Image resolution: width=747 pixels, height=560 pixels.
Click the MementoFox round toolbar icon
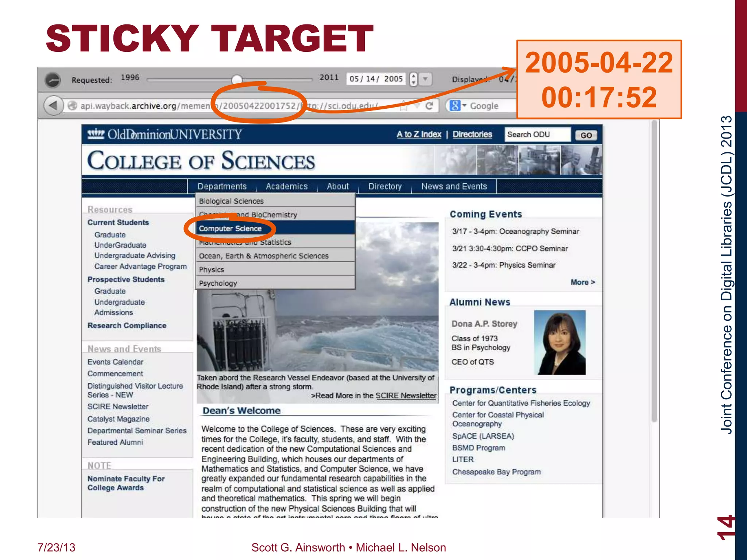(x=53, y=80)
